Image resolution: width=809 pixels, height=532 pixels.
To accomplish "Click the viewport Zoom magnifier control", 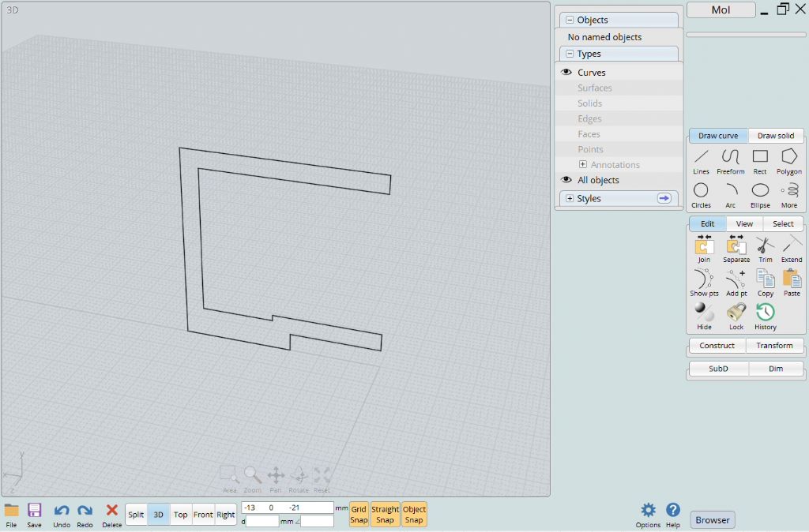I will click(252, 479).
